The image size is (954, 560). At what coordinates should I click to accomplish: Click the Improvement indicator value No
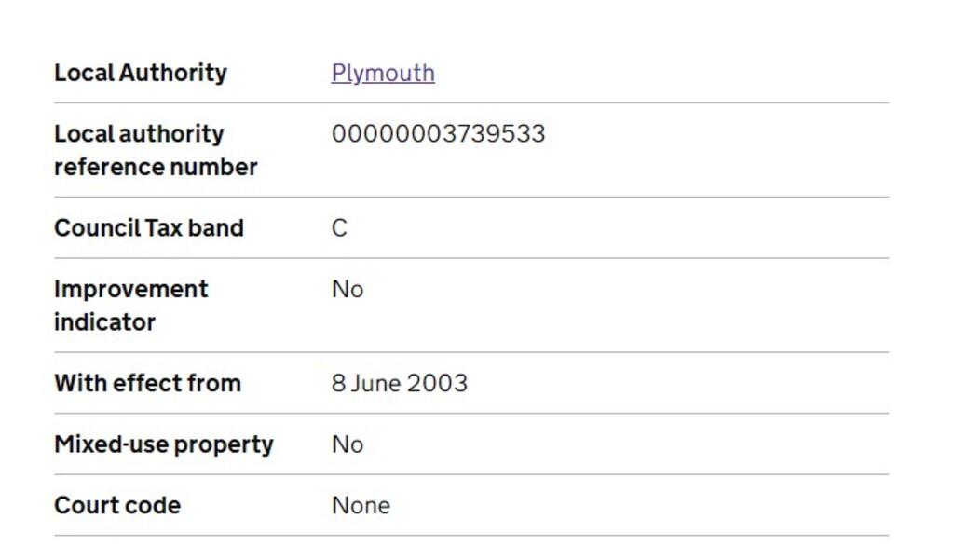click(348, 290)
